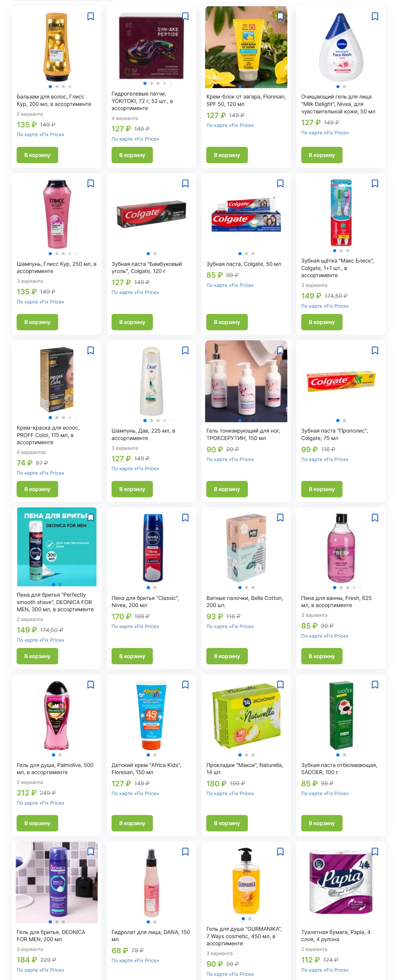
Task: Open Naturella Макси pads product title
Action: pos(244,768)
